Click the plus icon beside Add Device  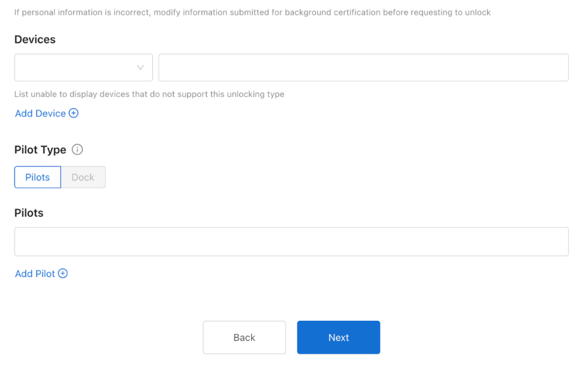pyautogui.click(x=74, y=113)
